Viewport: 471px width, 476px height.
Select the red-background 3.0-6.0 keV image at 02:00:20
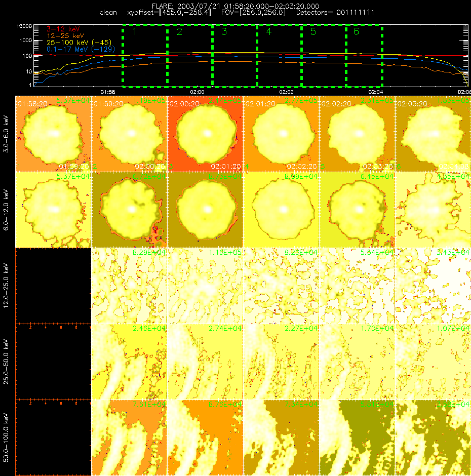[205, 134]
